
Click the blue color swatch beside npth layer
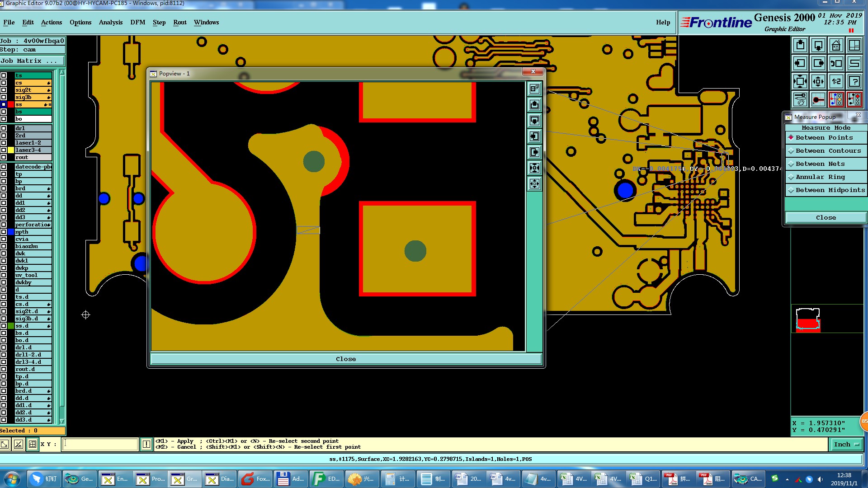(11, 232)
